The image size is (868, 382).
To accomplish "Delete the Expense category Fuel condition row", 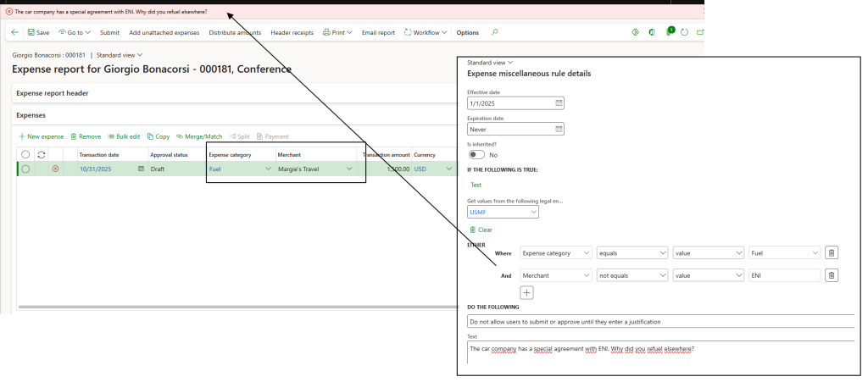I will point(831,252).
